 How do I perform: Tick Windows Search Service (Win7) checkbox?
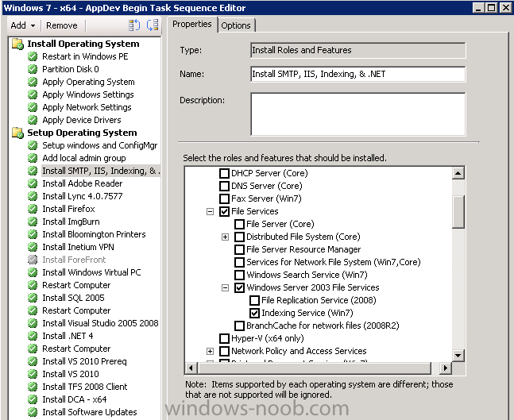pos(239,276)
